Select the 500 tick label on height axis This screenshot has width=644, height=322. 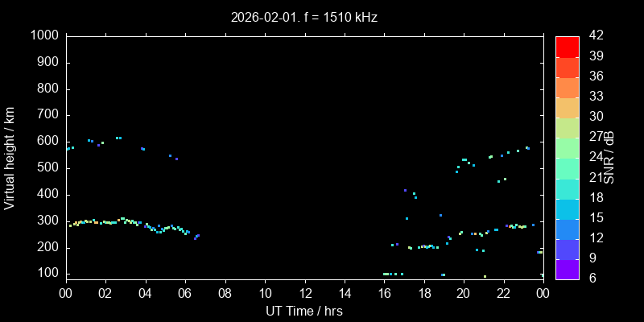(x=47, y=168)
